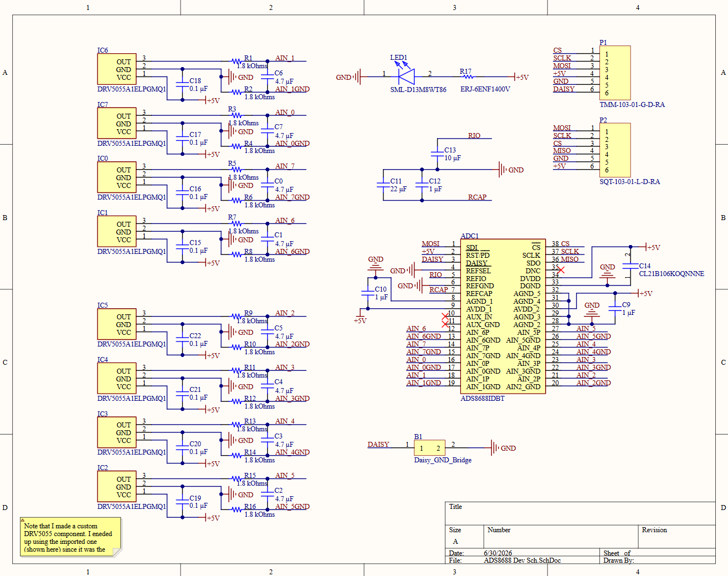Select the C14 capacitor symbol

pyautogui.click(x=630, y=266)
